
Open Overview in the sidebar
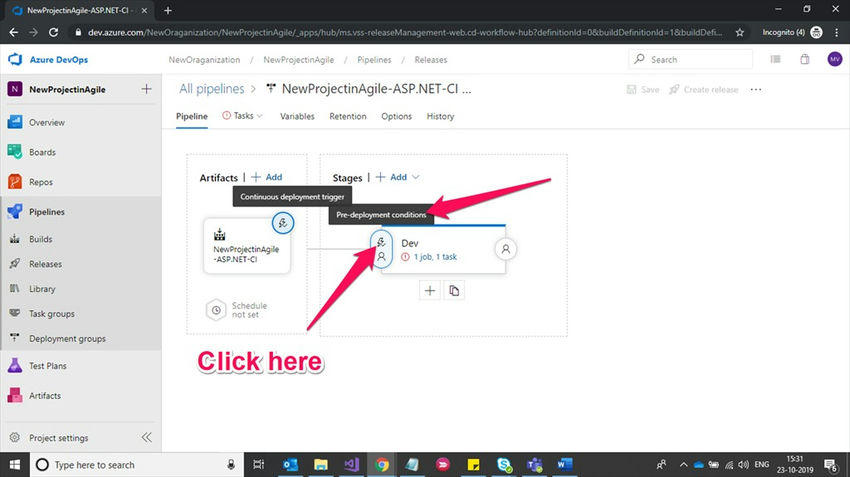(47, 123)
